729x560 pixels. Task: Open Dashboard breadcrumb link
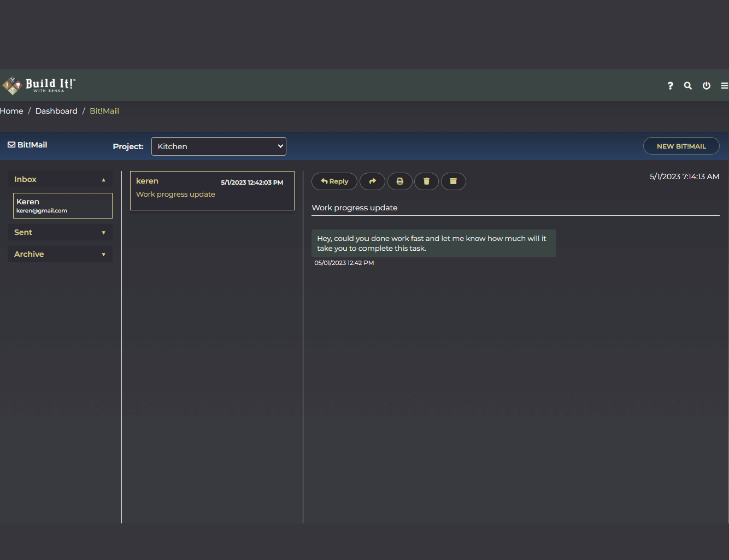click(56, 111)
